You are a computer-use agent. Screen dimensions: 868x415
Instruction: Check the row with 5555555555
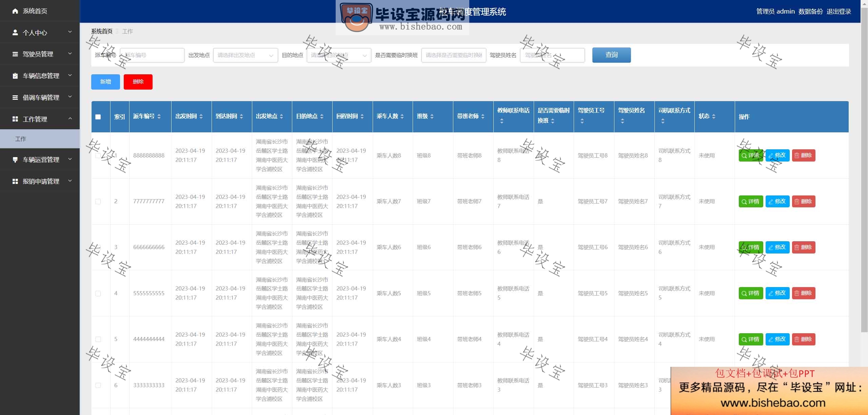[x=98, y=294]
